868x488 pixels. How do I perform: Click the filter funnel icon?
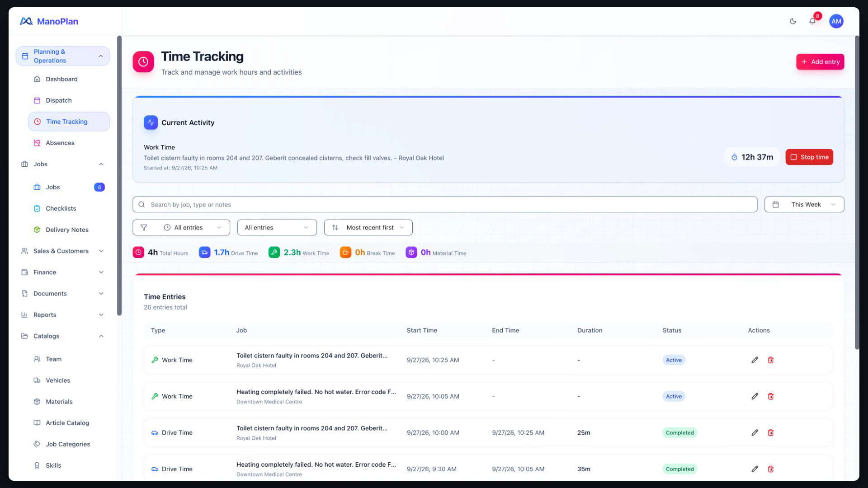coord(144,228)
